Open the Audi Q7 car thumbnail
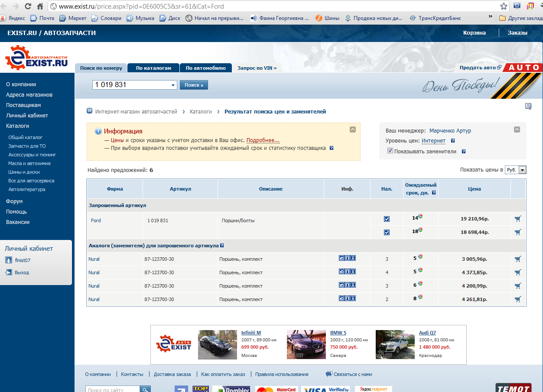 pyautogui.click(x=395, y=345)
